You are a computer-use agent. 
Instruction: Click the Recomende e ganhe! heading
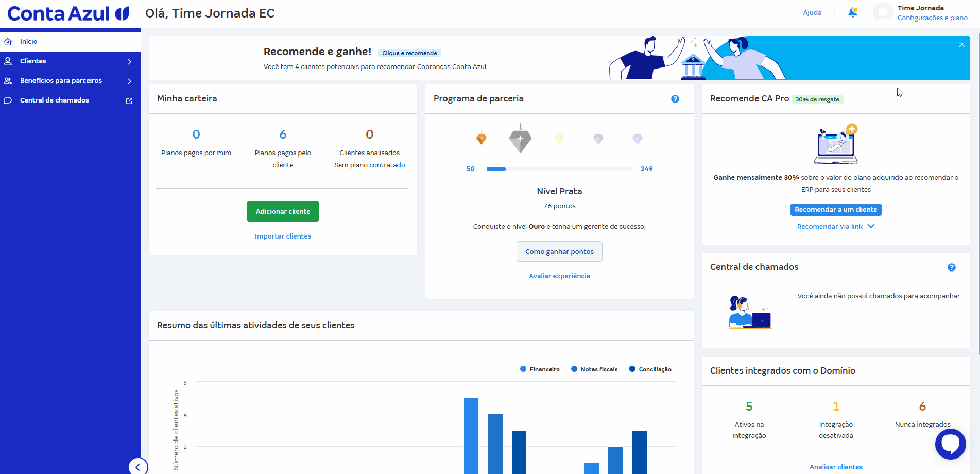click(x=317, y=52)
